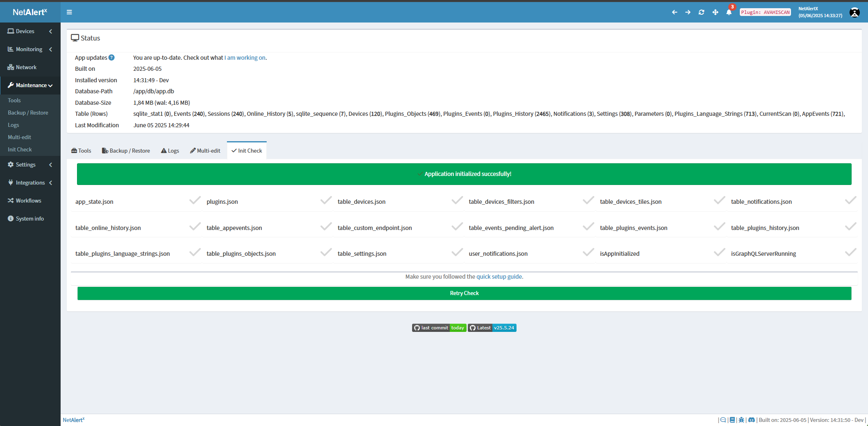Click the refresh icon in header
This screenshot has height=426, width=868.
click(701, 12)
